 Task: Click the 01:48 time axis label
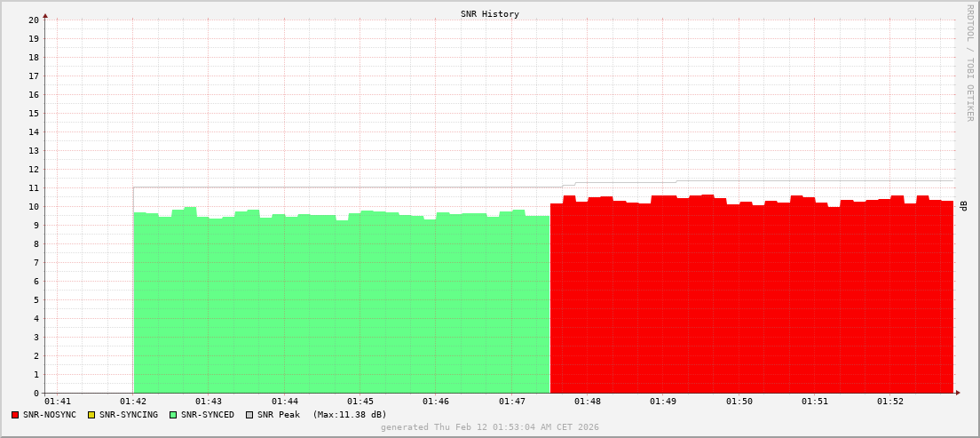click(588, 402)
